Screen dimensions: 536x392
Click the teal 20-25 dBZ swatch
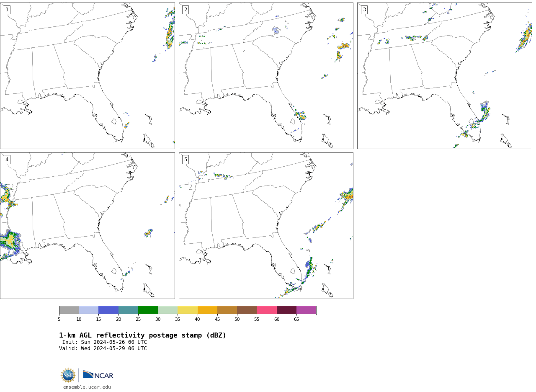point(128,310)
